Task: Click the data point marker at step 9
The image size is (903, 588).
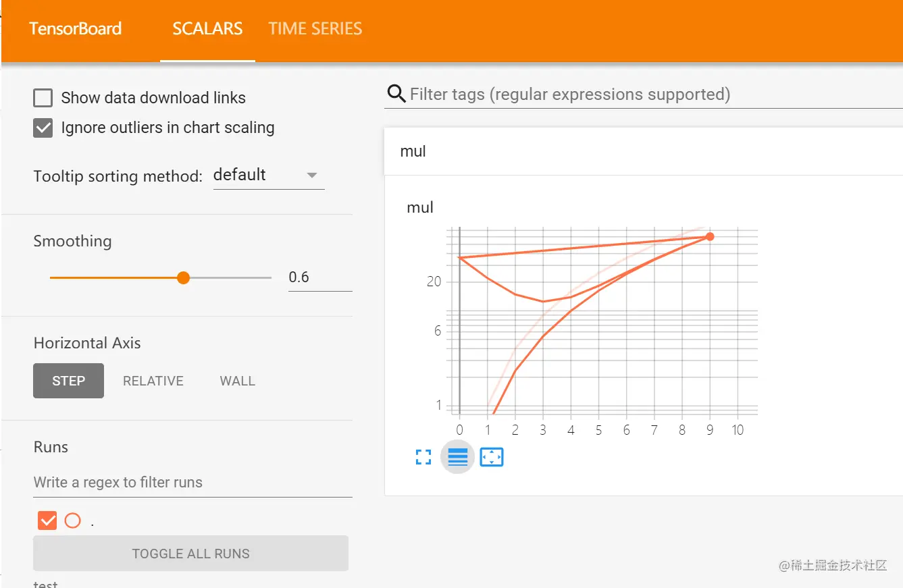Action: pos(710,236)
